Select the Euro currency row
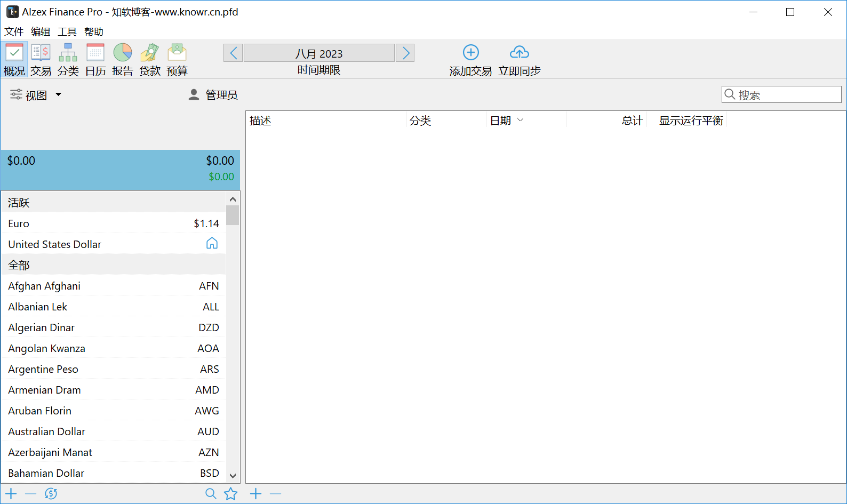The height and width of the screenshot is (504, 847). point(114,223)
